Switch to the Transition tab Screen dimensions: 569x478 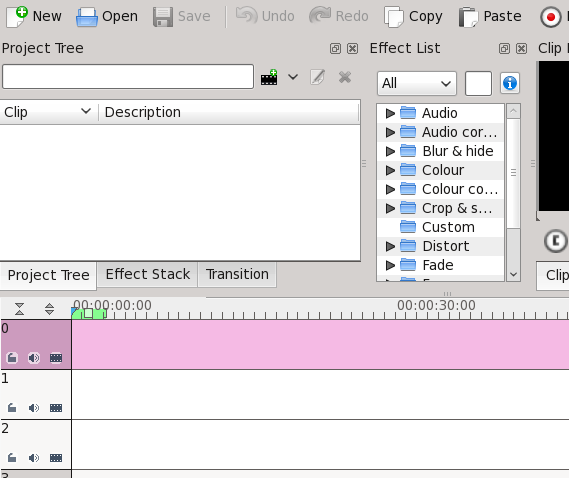(237, 274)
